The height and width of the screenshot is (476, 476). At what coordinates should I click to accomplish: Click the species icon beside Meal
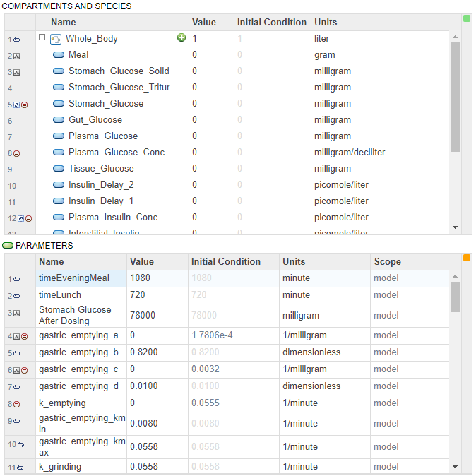coord(59,54)
